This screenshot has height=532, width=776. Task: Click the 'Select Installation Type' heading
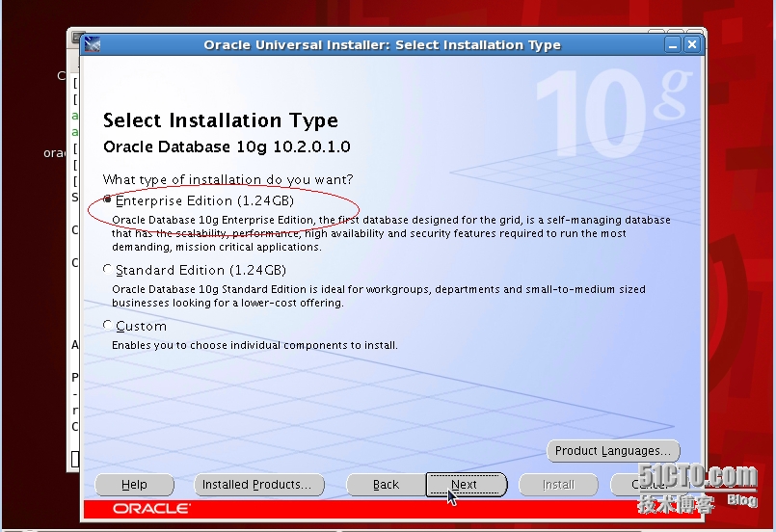click(x=220, y=120)
